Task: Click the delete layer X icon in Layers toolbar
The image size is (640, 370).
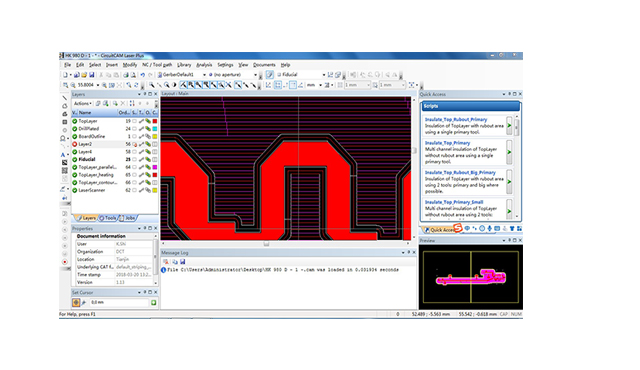Action: pyautogui.click(x=123, y=104)
